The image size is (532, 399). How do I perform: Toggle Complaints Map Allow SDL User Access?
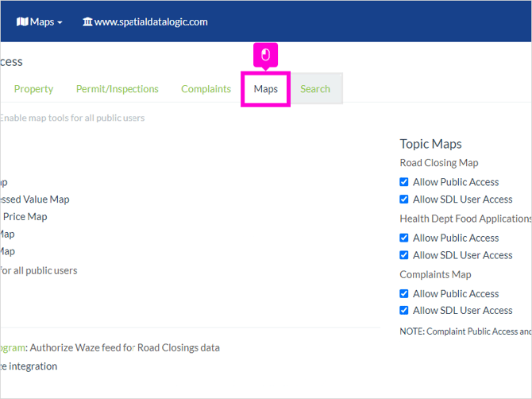point(403,310)
